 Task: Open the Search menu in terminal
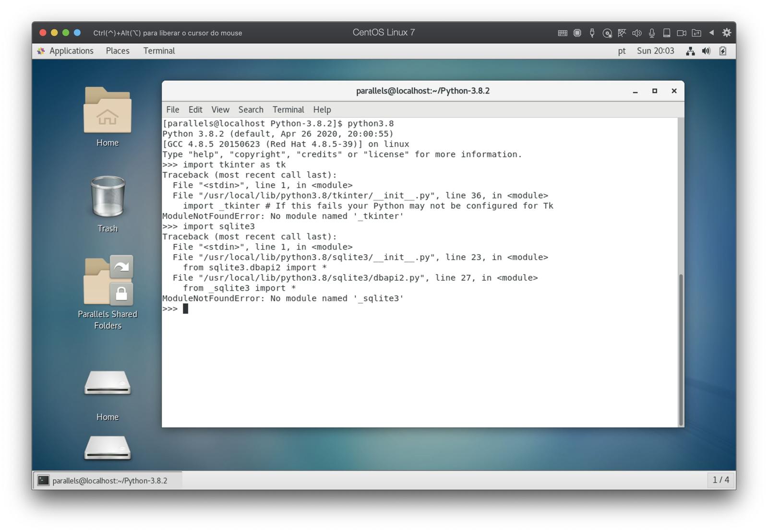(x=251, y=109)
